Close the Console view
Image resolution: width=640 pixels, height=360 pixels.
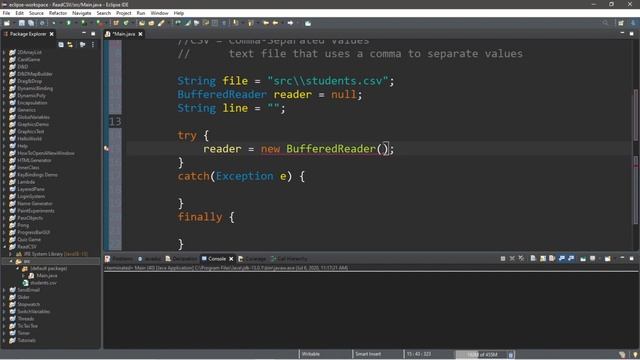[231, 259]
